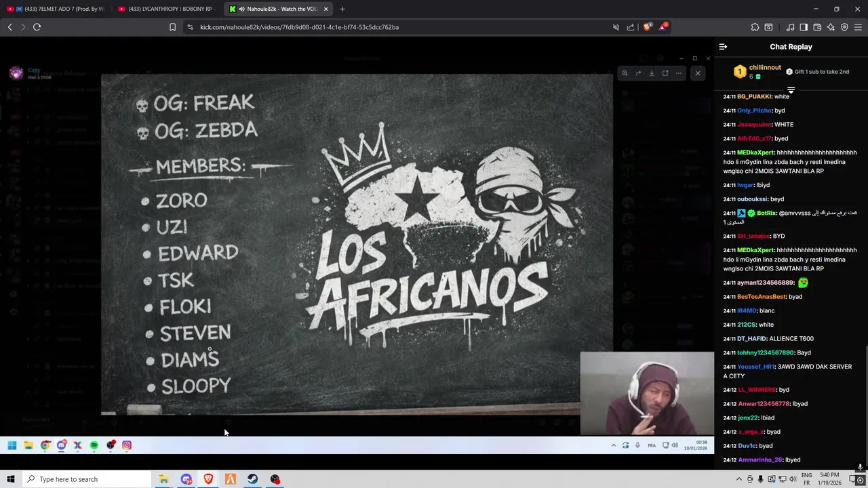Open a new browser tab
Screen dimensions: 868x488
click(342, 9)
